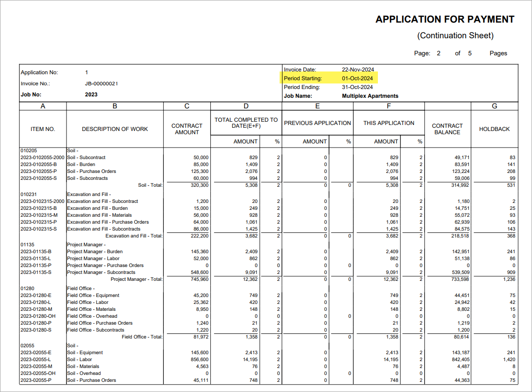This screenshot has height=392, width=532.
Task: Click the DESCRIPTION OF WORK header
Action: [115, 129]
